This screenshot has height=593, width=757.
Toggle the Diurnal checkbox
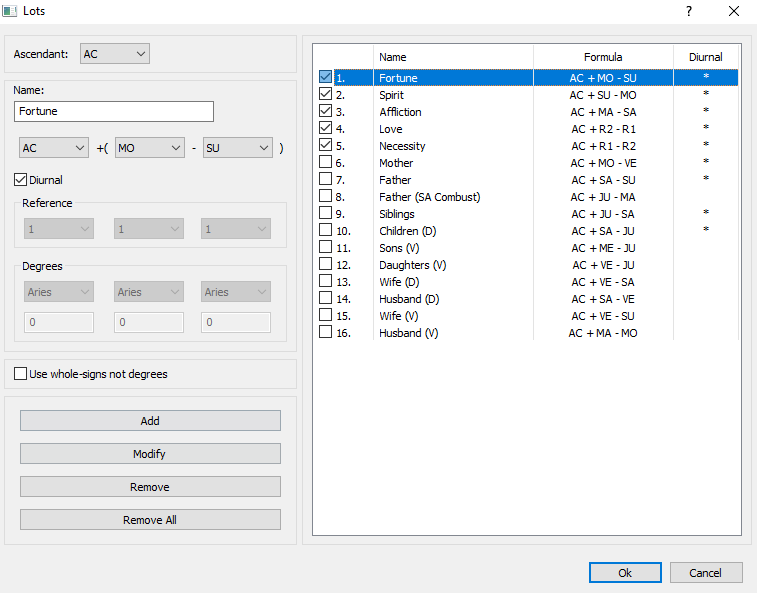tap(21, 180)
